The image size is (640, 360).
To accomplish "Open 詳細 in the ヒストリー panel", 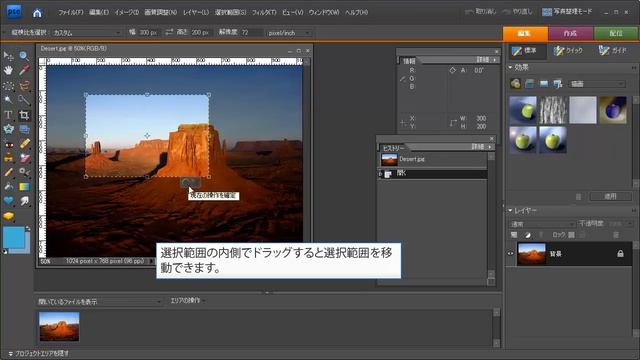I will click(483, 147).
